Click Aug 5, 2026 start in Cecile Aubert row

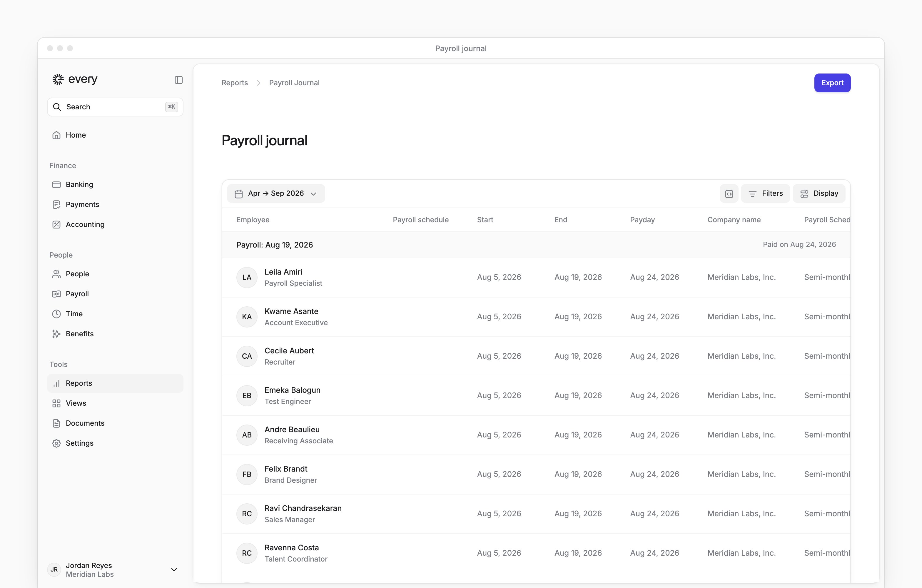[x=499, y=356]
